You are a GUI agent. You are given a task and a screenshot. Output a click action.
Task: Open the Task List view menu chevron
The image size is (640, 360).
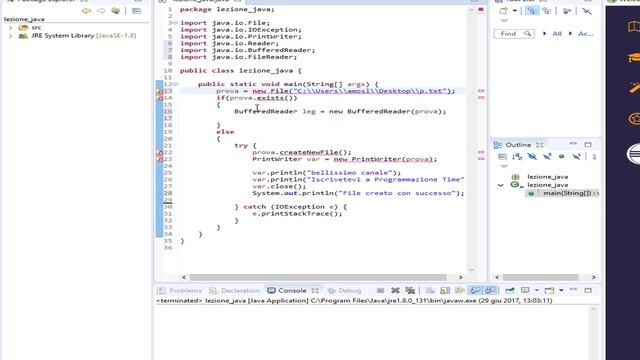tap(504, 21)
